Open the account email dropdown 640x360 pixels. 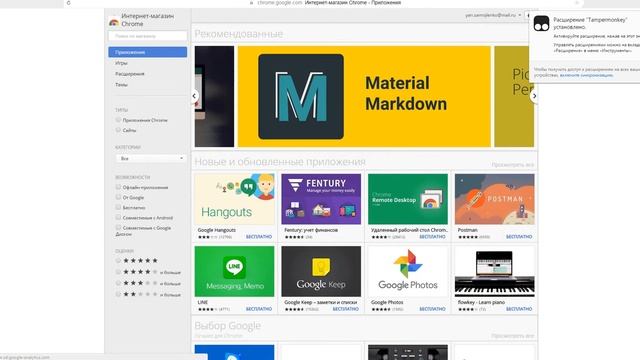pos(493,15)
